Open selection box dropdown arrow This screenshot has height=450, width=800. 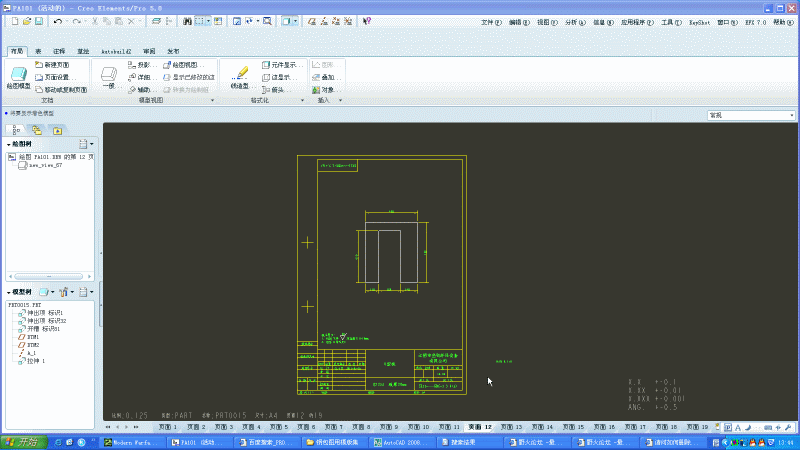point(208,21)
